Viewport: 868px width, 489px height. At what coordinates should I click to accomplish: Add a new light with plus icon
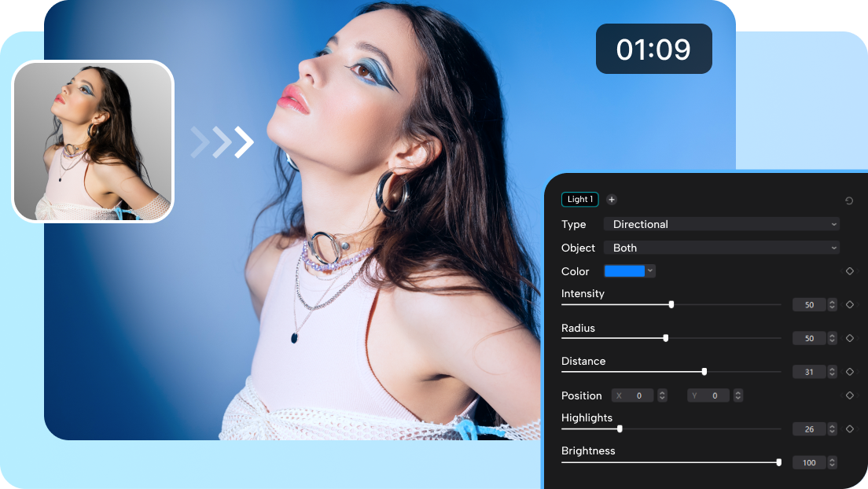coord(612,200)
